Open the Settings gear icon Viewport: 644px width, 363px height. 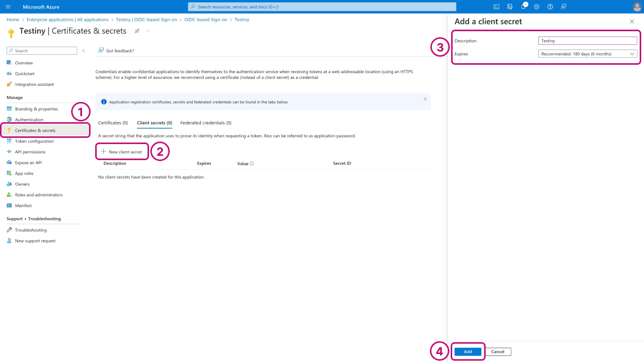click(x=537, y=7)
